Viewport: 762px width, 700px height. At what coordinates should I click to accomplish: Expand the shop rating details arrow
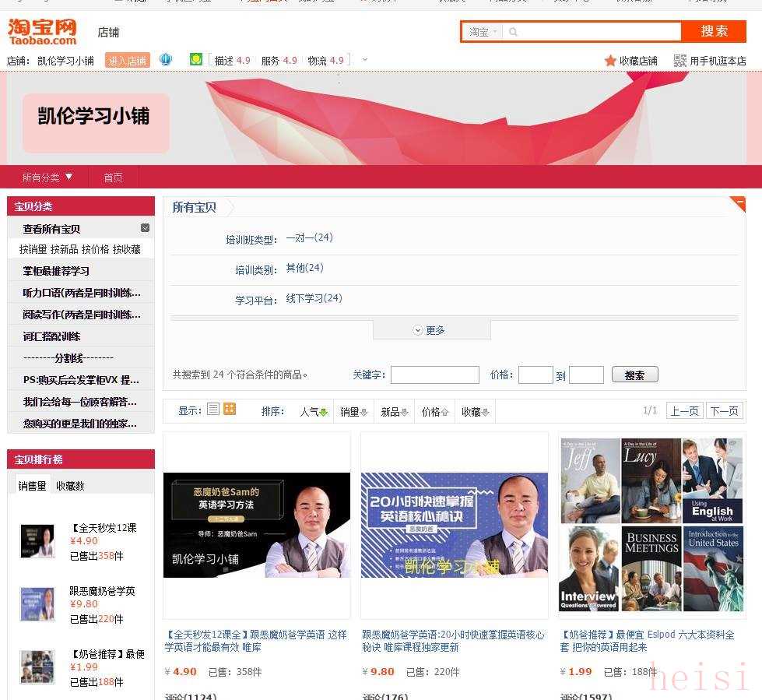[365, 60]
